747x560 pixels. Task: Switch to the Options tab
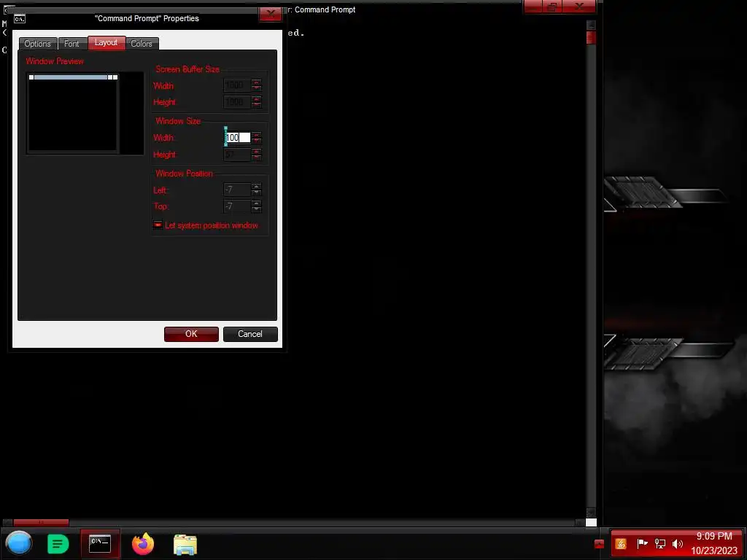click(x=38, y=43)
